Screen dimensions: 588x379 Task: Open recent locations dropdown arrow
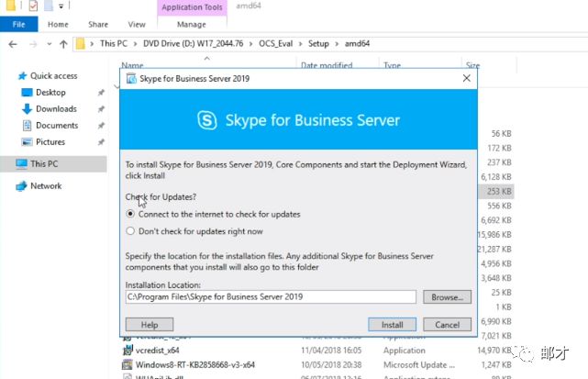pos(48,44)
